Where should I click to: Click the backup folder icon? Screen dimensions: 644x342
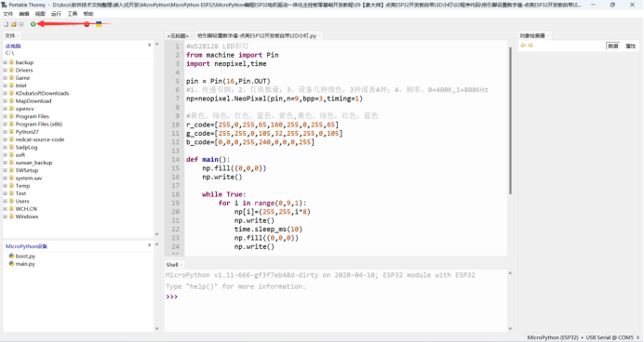pyautogui.click(x=11, y=62)
